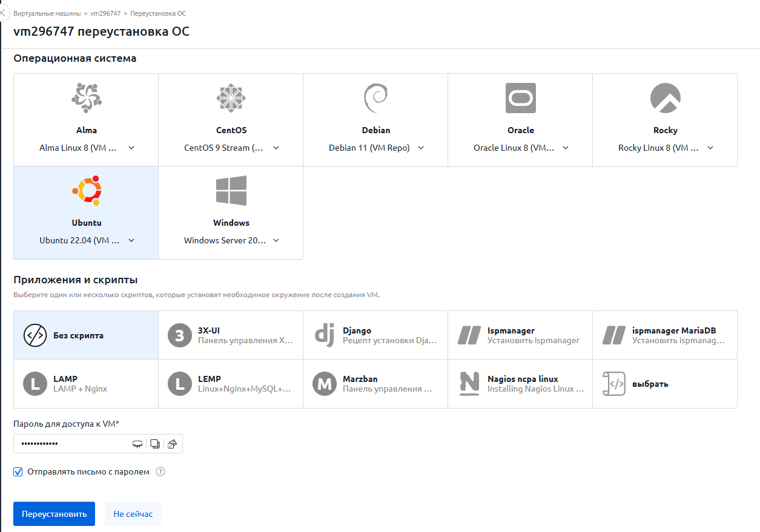
Task: Uncheck 'Отправлять письмо с паролем' checkbox
Action: pos(18,471)
